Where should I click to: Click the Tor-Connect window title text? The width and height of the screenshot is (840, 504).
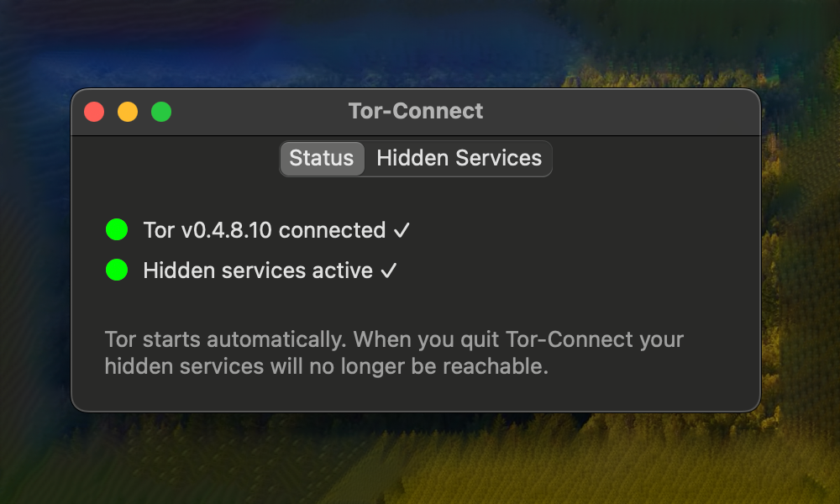416,111
